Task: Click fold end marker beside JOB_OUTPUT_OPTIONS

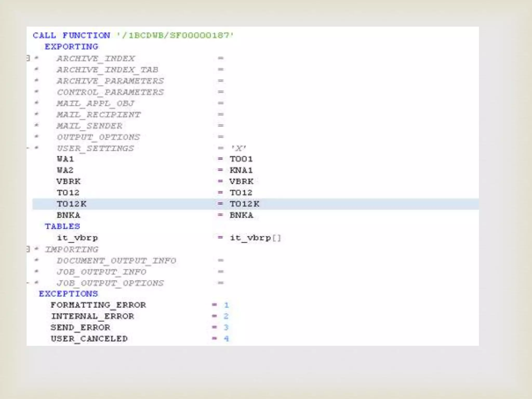Action: [x=28, y=283]
